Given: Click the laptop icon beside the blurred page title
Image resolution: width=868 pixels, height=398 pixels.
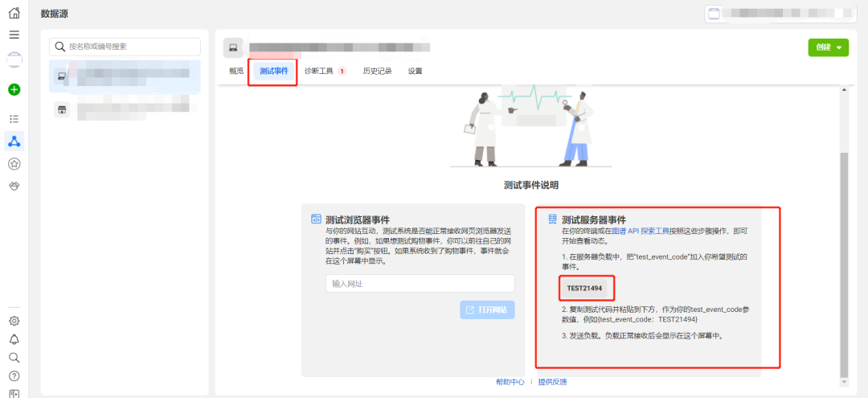Looking at the screenshot, I should (233, 48).
